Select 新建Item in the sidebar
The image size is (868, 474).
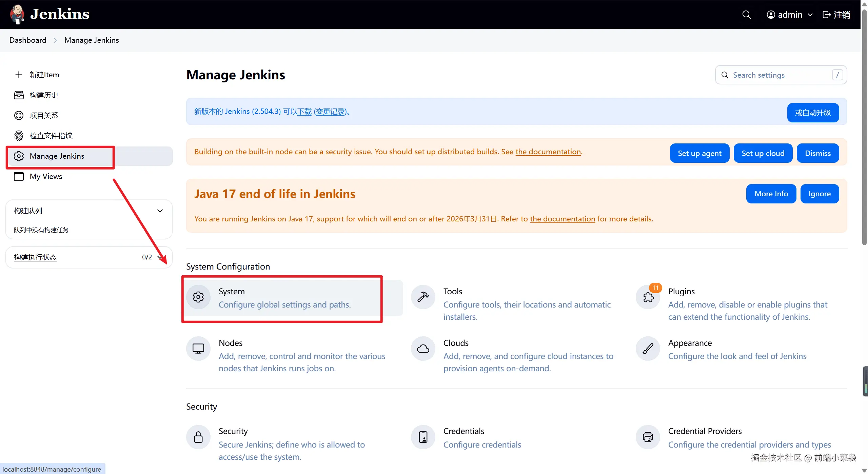pyautogui.click(x=44, y=75)
